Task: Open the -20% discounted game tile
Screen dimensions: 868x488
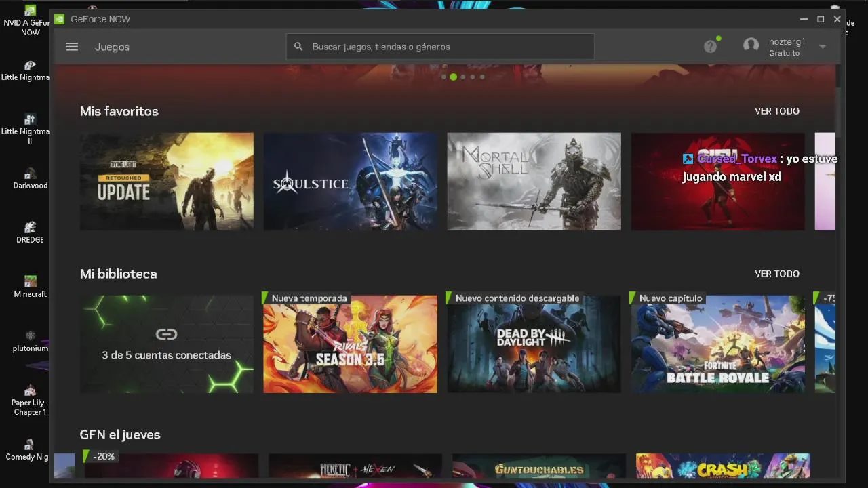Action: [172, 466]
